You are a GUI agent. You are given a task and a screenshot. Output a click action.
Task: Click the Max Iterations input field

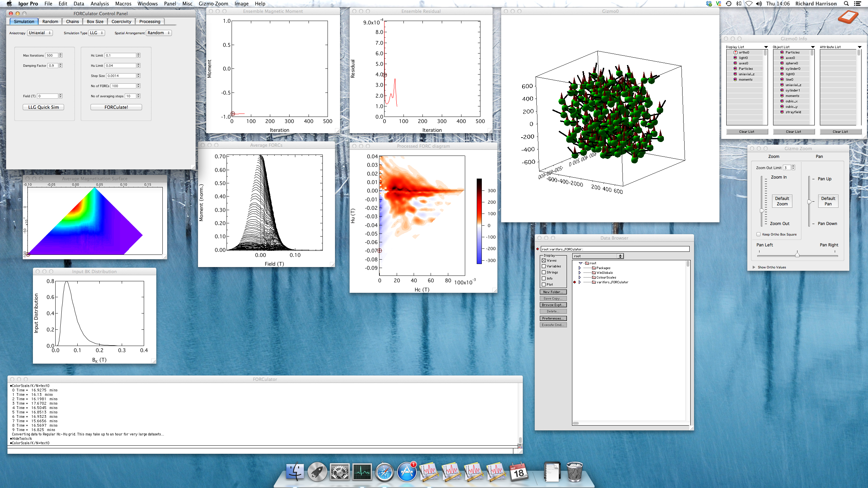pyautogui.click(x=52, y=55)
